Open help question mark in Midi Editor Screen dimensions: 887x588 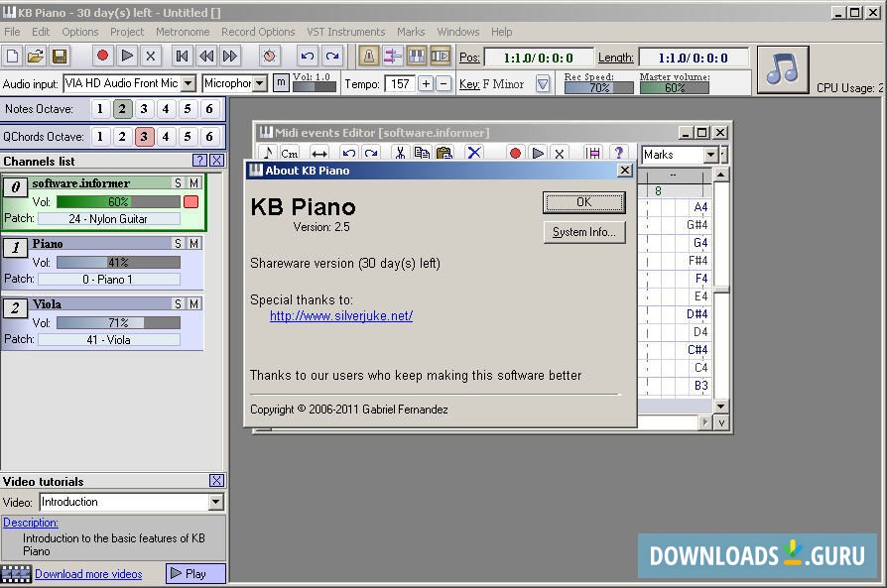619,154
